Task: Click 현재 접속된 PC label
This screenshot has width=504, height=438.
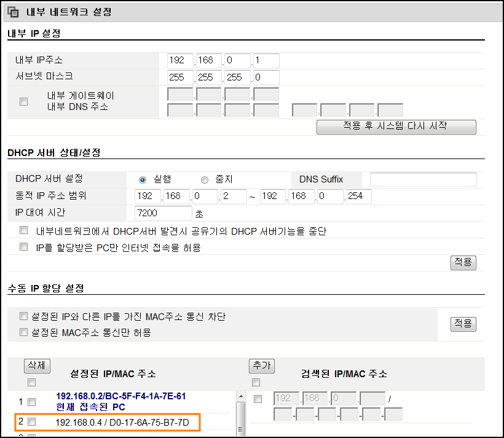Action: [90, 407]
